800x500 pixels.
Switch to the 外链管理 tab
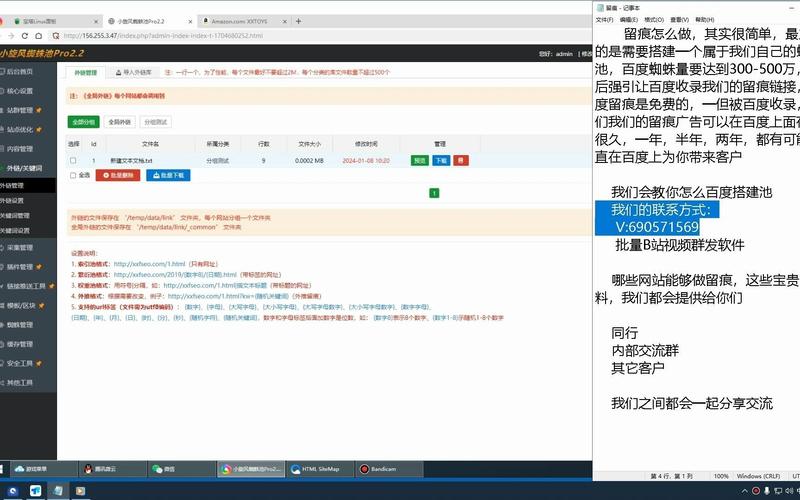(x=86, y=72)
